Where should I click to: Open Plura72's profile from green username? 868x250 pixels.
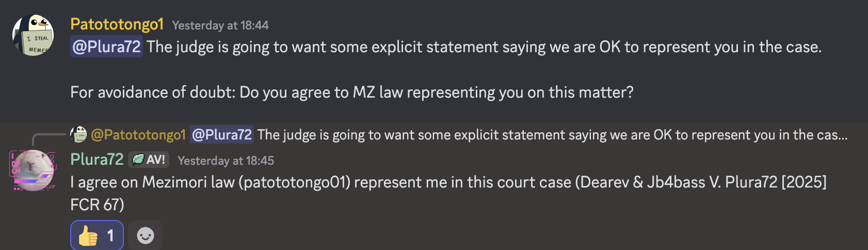tap(97, 160)
